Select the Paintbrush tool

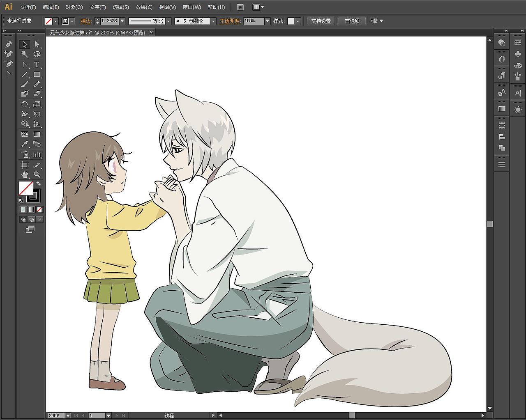25,84
